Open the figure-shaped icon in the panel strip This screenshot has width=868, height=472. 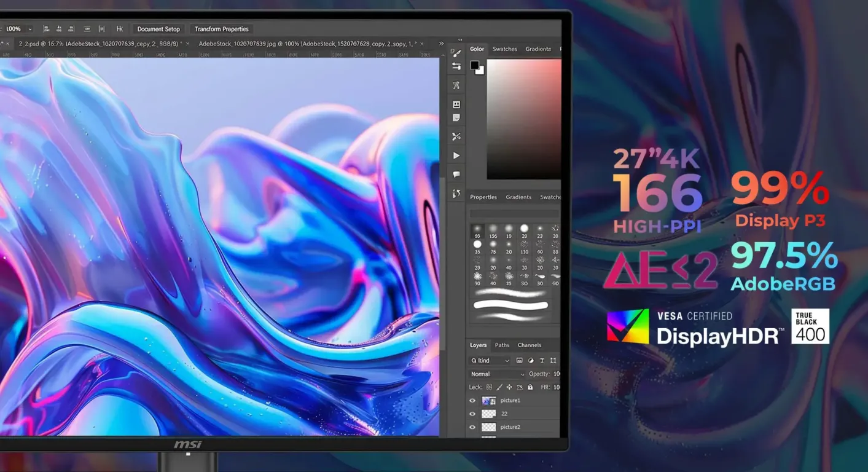click(456, 85)
